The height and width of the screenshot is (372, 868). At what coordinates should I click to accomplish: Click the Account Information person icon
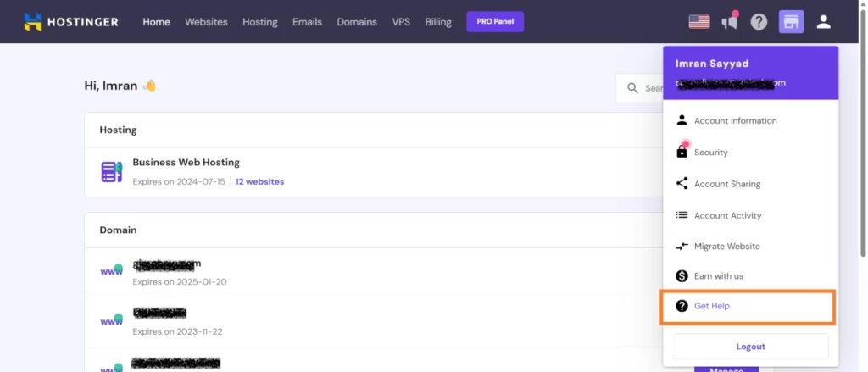click(x=682, y=120)
